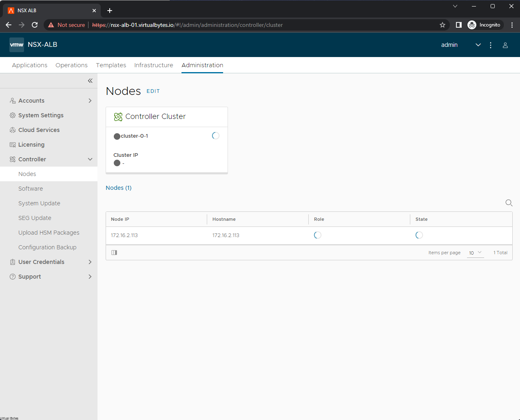Click the EDIT button next to Nodes
Screen dimensions: 520x420
(153, 91)
